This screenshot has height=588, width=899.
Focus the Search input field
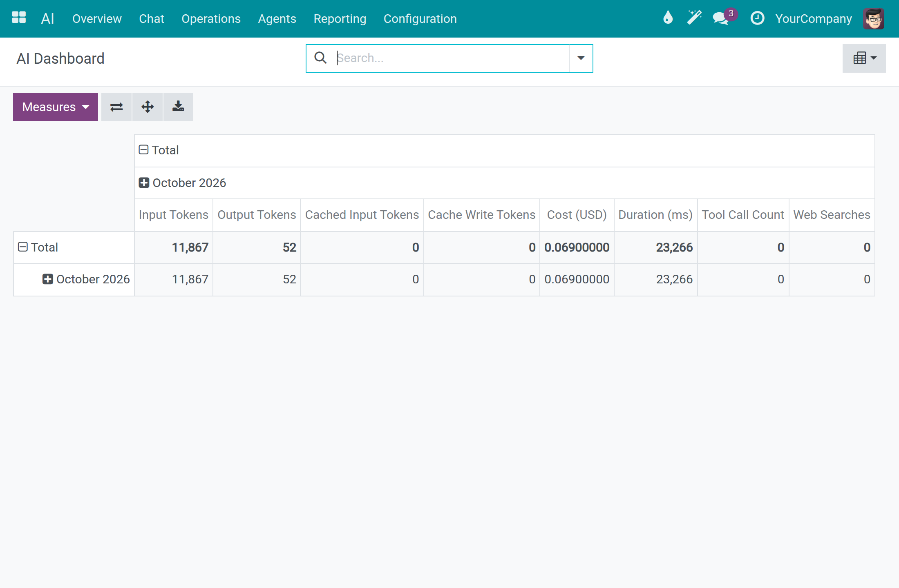(452, 58)
